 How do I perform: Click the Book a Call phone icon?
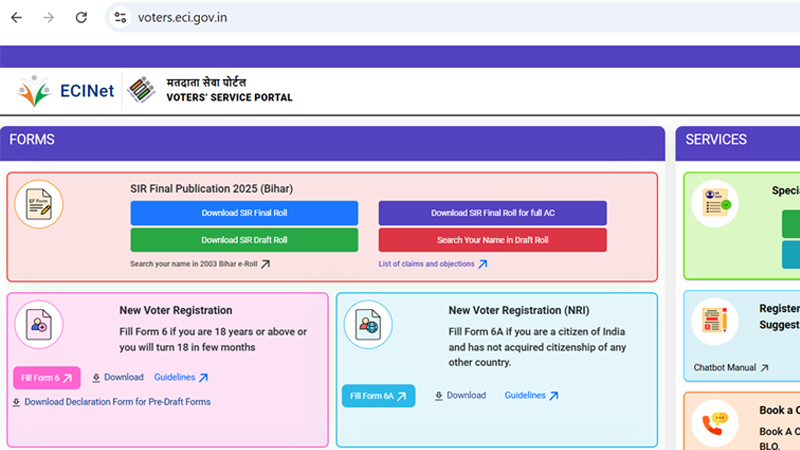point(714,422)
